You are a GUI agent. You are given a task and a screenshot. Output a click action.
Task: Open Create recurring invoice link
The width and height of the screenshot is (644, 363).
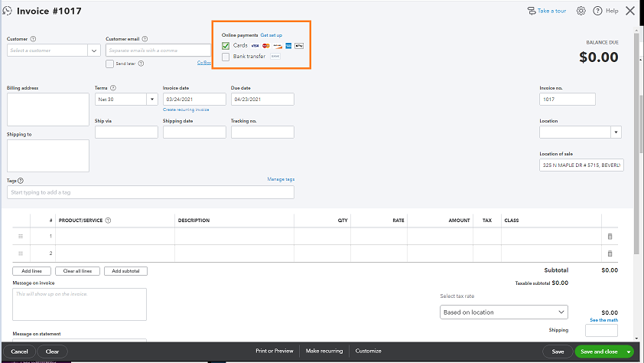[x=186, y=110]
